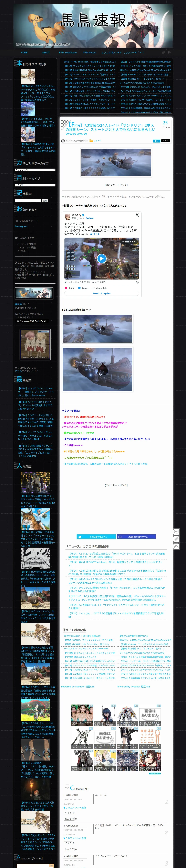Click the left Powered by livedoor 相互RSS link
The image size is (186, 868).
[78, 686]
